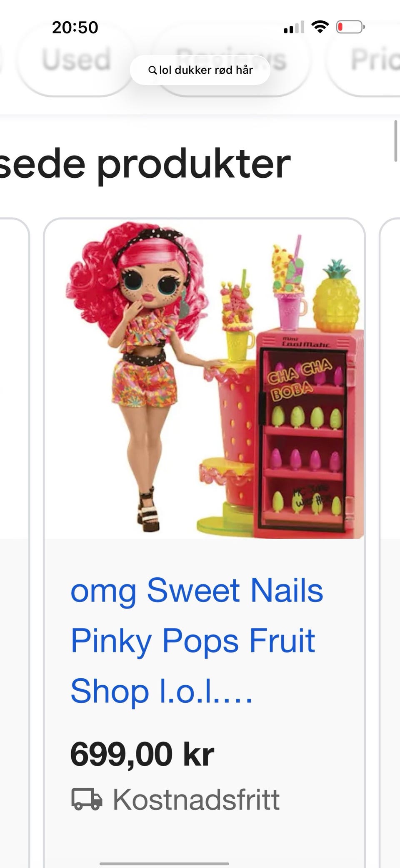Select the blurred "Used" filter chip

click(x=76, y=59)
